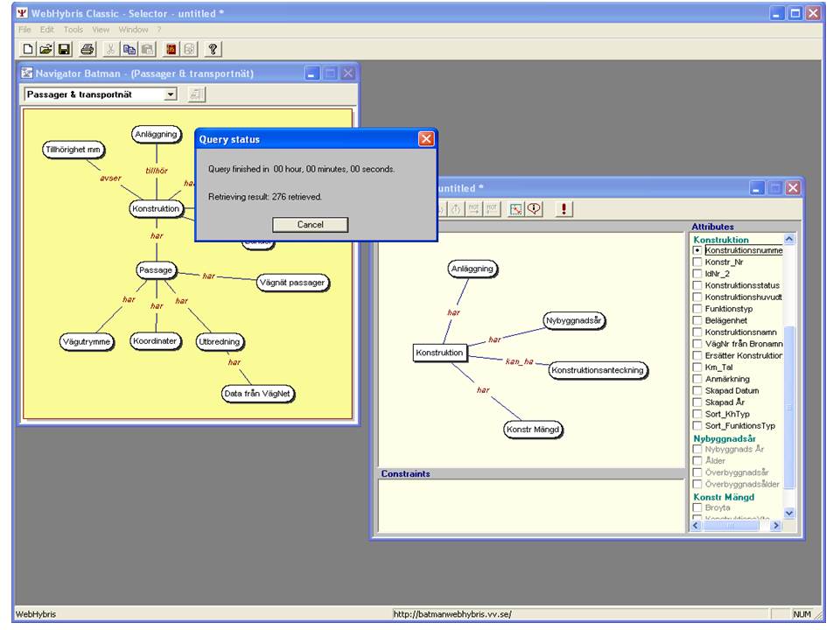Click the selection-box tool icon in Selector toolbar
This screenshot has height=630, width=840.
click(516, 209)
